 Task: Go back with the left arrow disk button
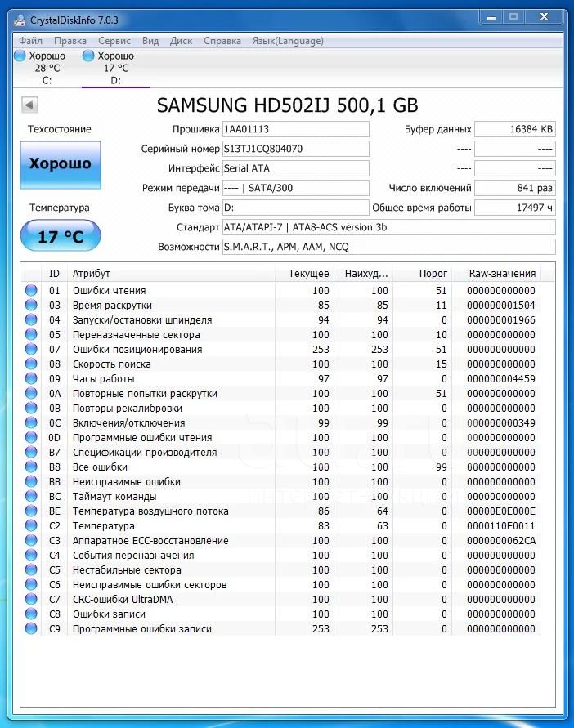pyautogui.click(x=29, y=105)
